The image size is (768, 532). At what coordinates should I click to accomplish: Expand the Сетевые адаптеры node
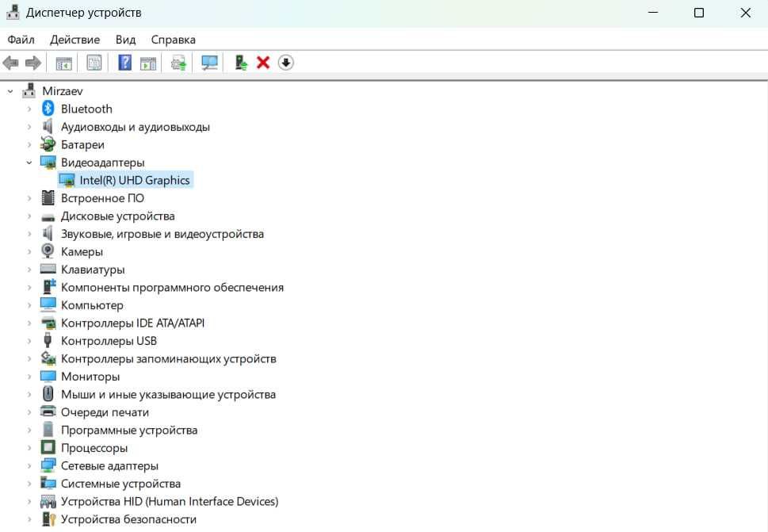pos(29,465)
